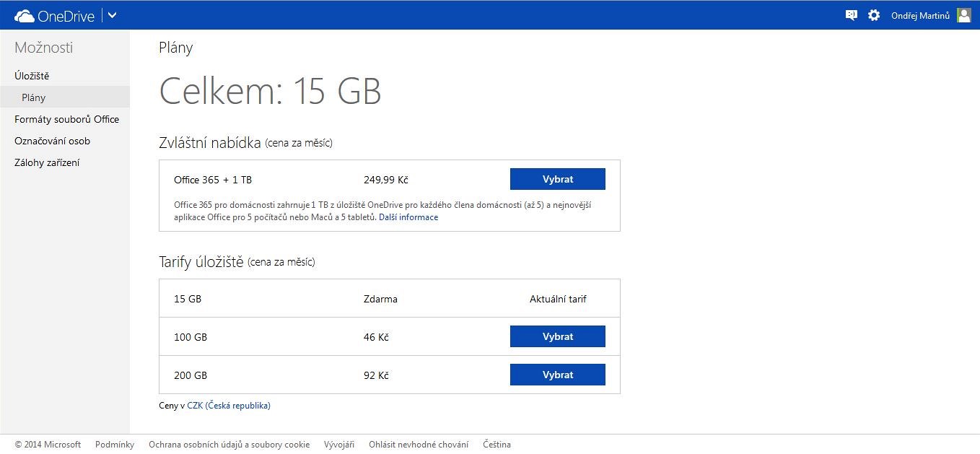Open the Ondřej Martinů account name
This screenshot has width=980, height=454.
click(x=920, y=15)
